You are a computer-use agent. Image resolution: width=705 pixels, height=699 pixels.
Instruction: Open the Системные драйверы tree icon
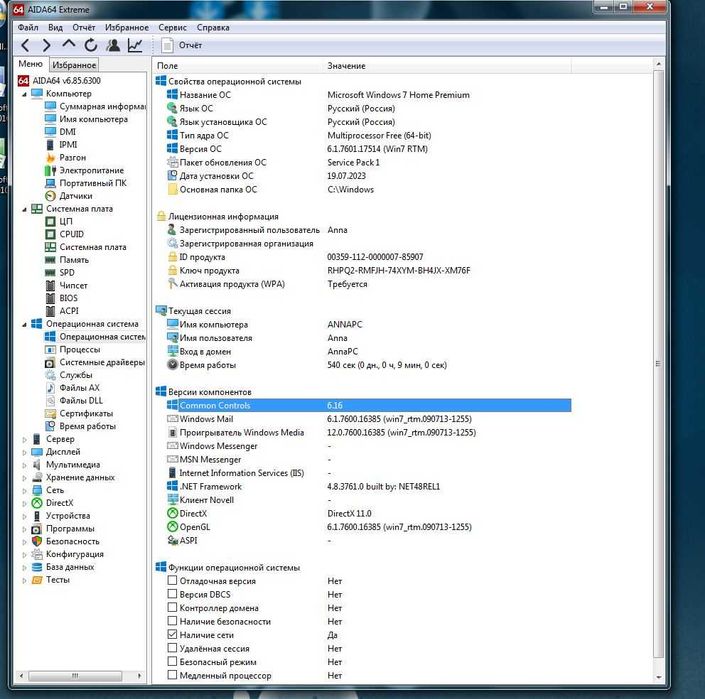tap(50, 362)
